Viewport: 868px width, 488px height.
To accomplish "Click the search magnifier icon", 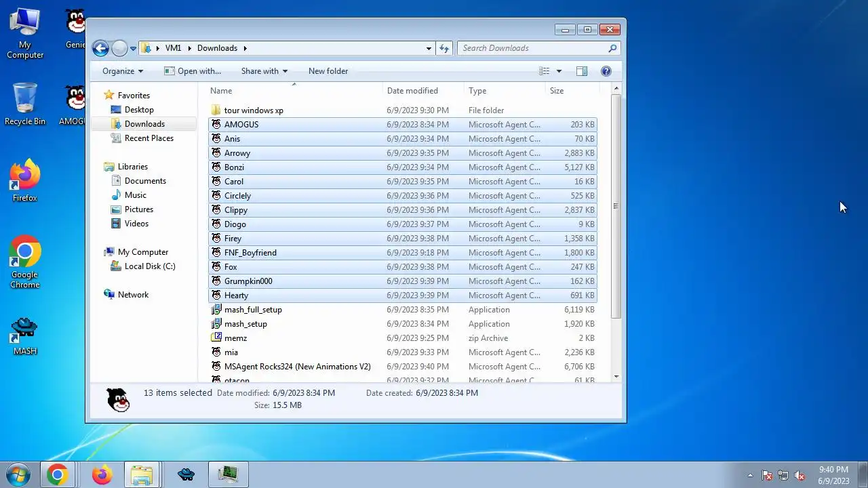I will (612, 48).
